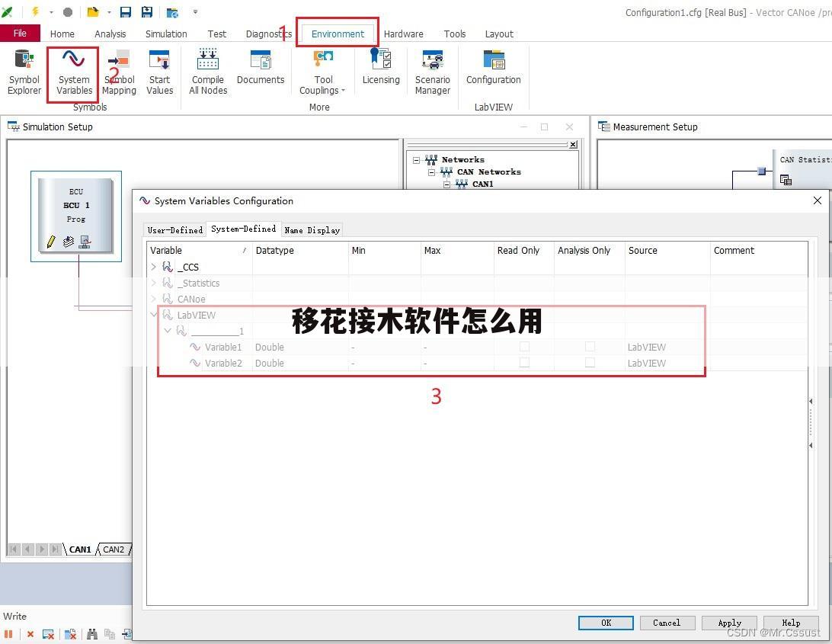Click the folder-with-globe quick access icon
The height and width of the screenshot is (644, 832).
click(x=172, y=12)
